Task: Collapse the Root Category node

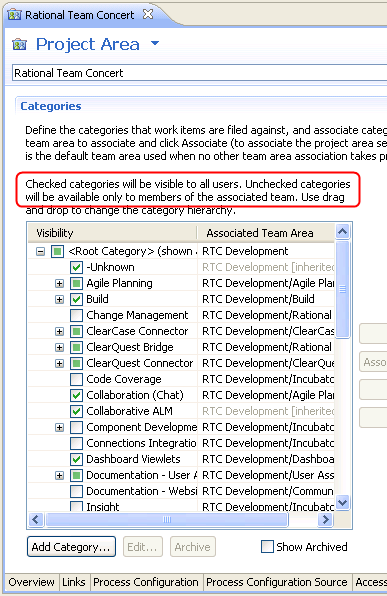Action: 41,251
